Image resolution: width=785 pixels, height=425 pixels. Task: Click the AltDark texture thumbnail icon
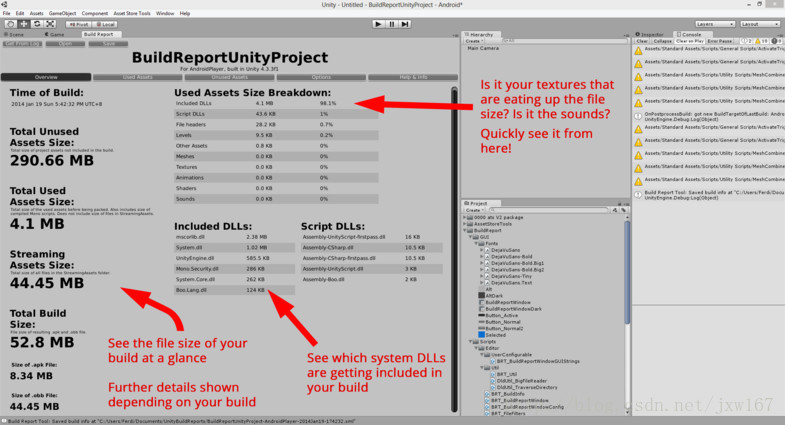(x=481, y=296)
